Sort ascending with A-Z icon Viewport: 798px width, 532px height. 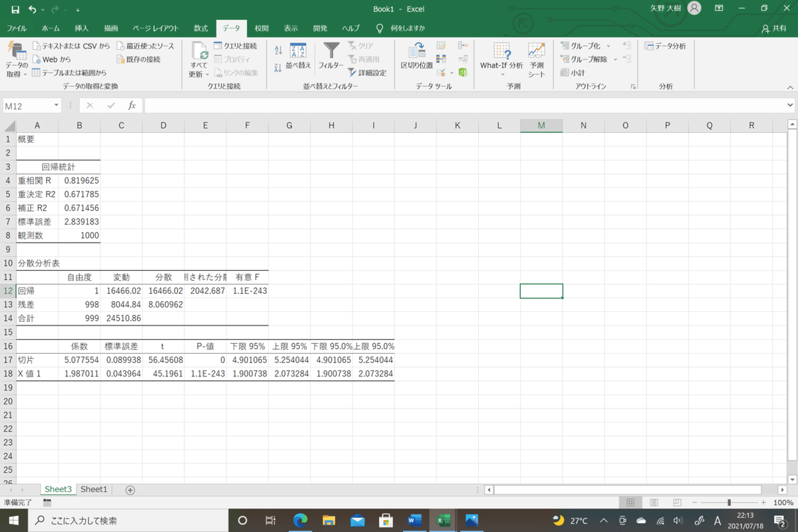(279, 51)
